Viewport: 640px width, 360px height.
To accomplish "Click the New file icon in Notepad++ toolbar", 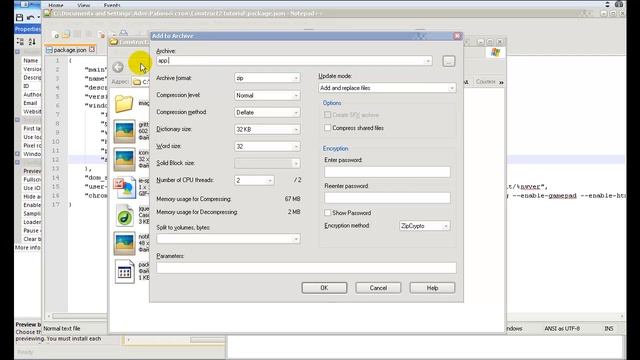I will point(56,35).
